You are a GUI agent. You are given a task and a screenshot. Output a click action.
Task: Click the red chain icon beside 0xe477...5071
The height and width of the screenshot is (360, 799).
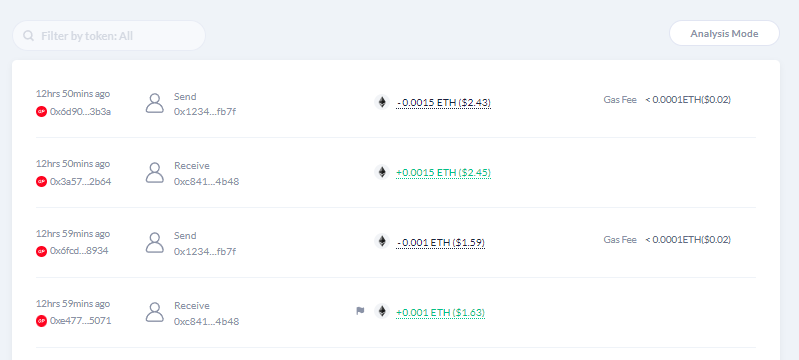[41, 321]
